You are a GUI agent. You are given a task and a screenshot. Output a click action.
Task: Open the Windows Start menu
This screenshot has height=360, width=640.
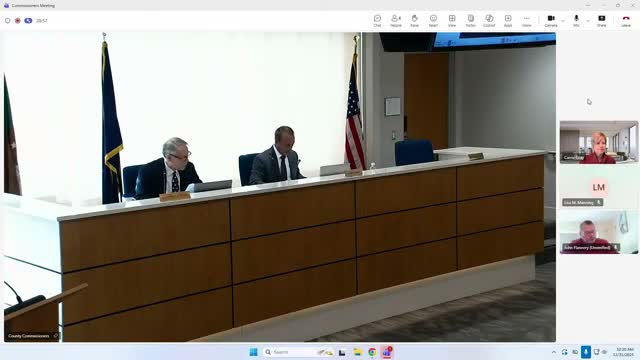253,352
